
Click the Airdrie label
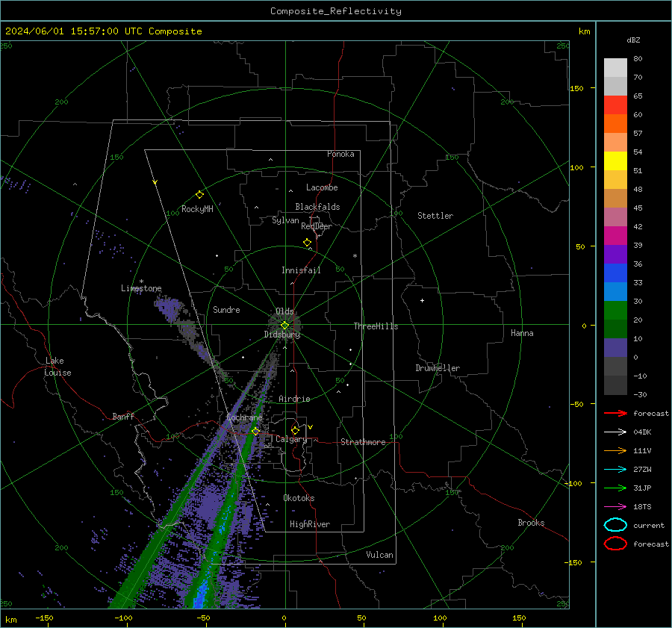294,399
